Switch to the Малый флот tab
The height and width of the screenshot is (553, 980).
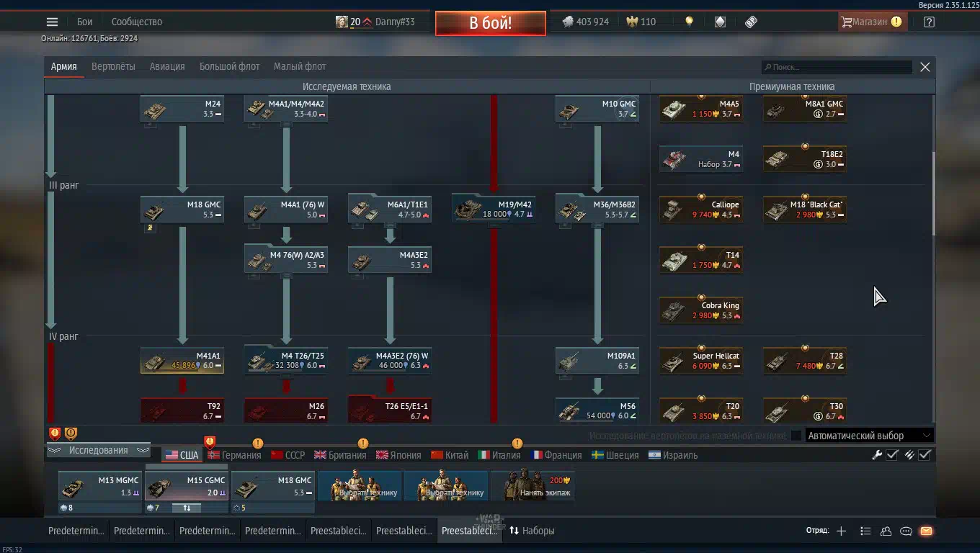(x=300, y=66)
